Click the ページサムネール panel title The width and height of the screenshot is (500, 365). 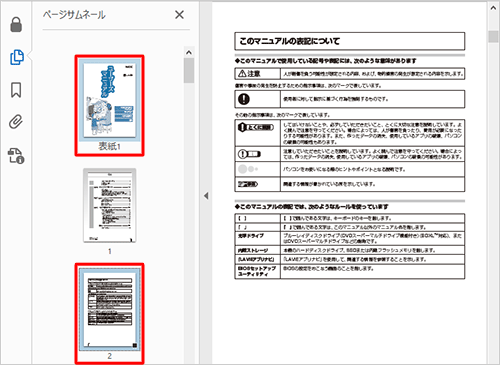point(74,15)
